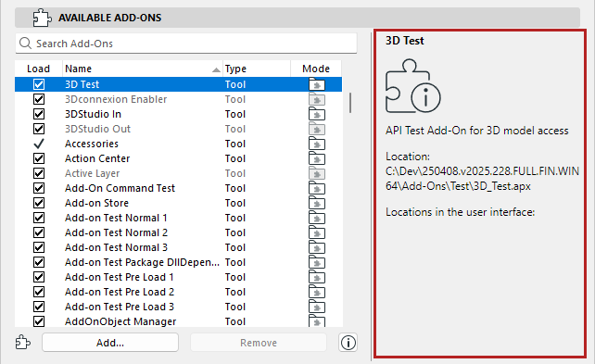Toggle the Load checkbox for Action Center
Screen dimensions: 595x364
(x=39, y=158)
